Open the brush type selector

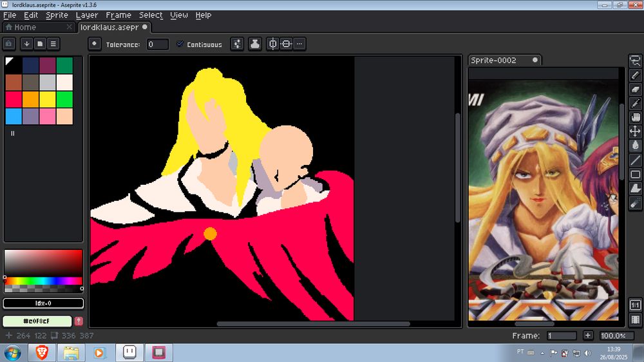(95, 44)
